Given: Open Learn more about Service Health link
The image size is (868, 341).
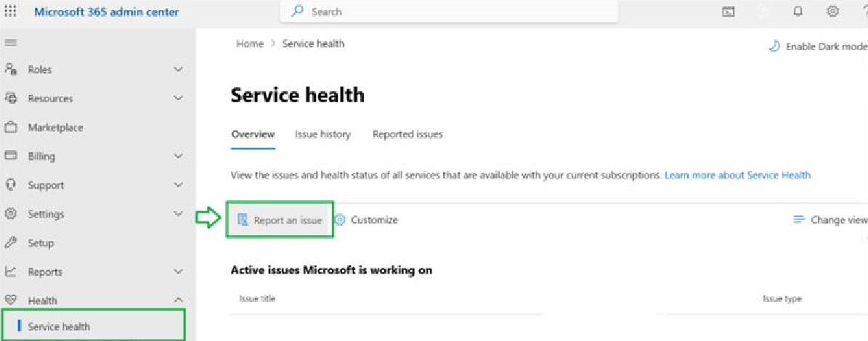Looking at the screenshot, I should pos(737,175).
